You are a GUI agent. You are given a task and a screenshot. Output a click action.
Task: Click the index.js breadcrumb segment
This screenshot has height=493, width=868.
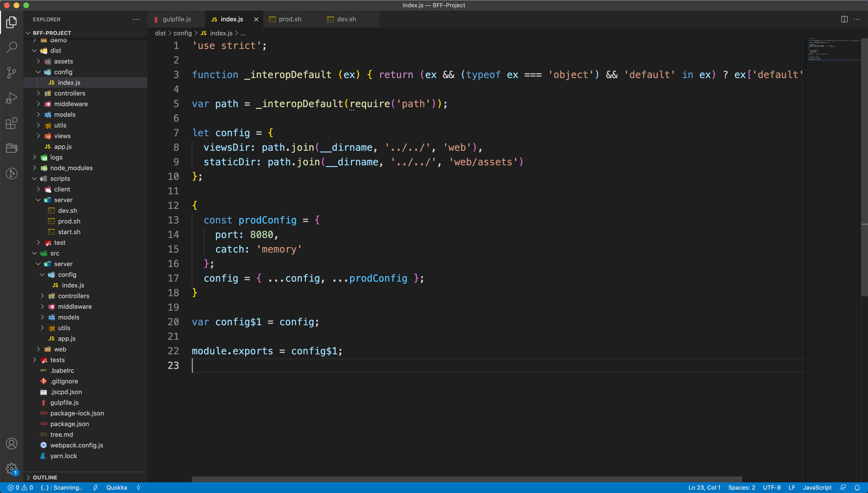217,33
